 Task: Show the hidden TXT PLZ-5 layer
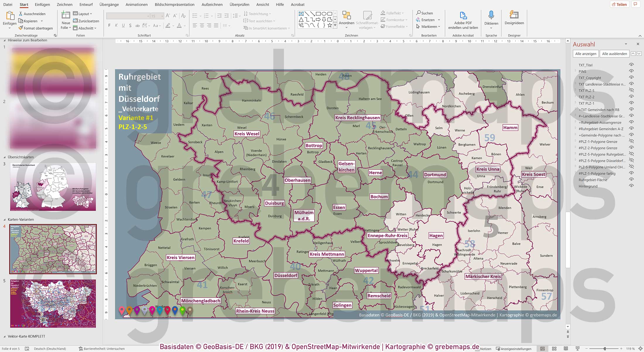(x=632, y=90)
